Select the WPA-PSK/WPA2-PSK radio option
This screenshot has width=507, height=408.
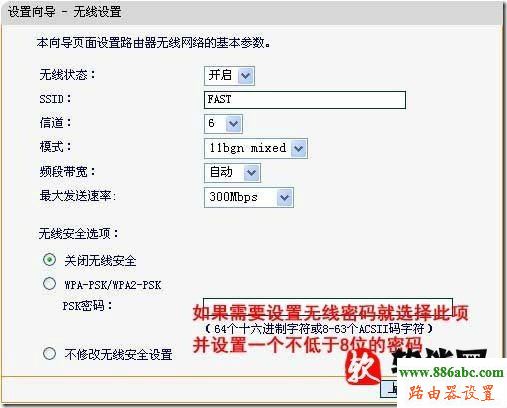click(49, 284)
